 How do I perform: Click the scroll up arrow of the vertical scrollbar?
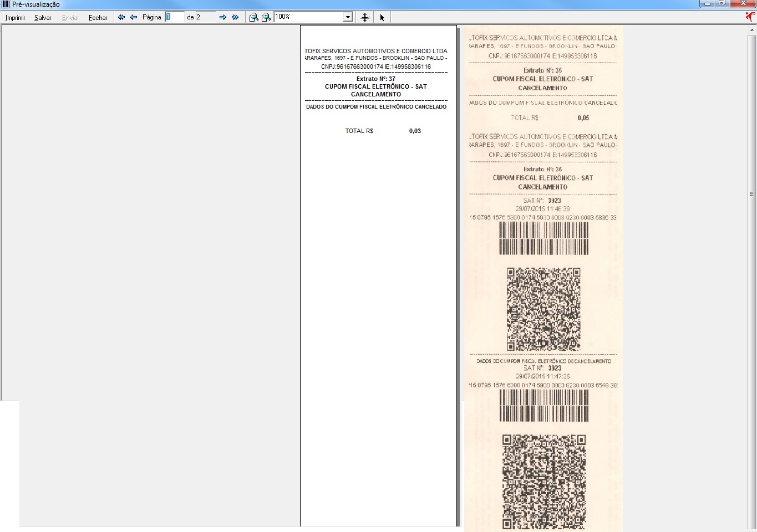[751, 29]
